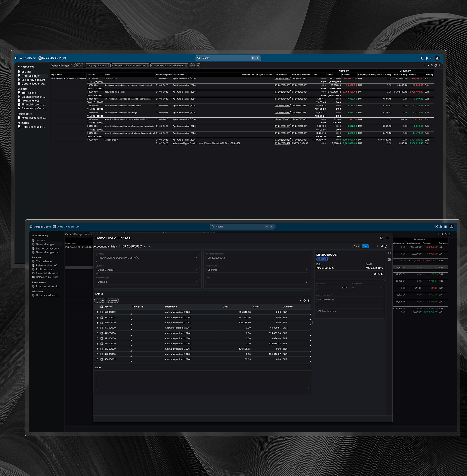Open apps grid icon in top window
The height and width of the screenshot is (476, 467).
[431, 58]
